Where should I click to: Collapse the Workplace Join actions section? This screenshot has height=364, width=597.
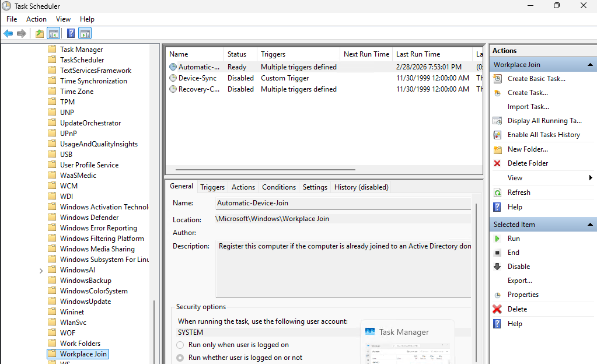[590, 65]
